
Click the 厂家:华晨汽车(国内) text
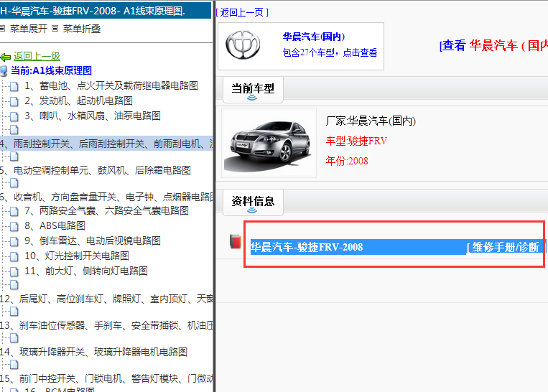pyautogui.click(x=371, y=121)
